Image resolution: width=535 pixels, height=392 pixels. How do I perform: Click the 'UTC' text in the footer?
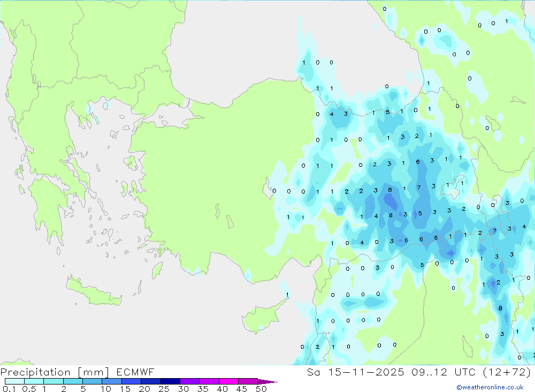click(x=465, y=372)
